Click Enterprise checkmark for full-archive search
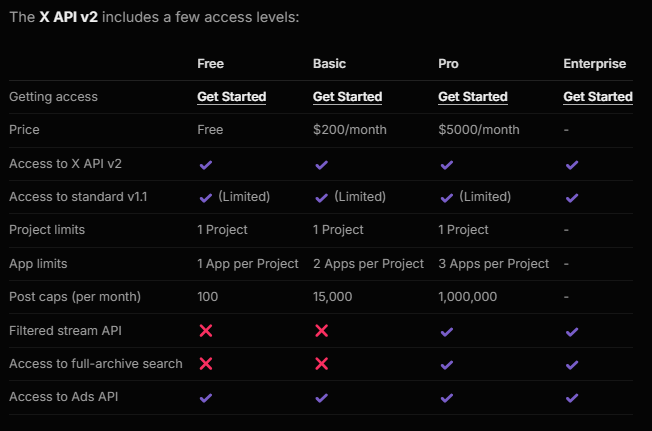Screen dimensions: 652x431 point(572,365)
